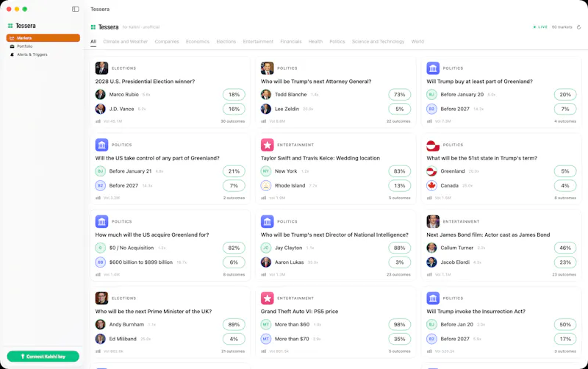Screen dimensions: 588x369
Task: Click the star icon on GTA VI price card
Action: point(268,298)
